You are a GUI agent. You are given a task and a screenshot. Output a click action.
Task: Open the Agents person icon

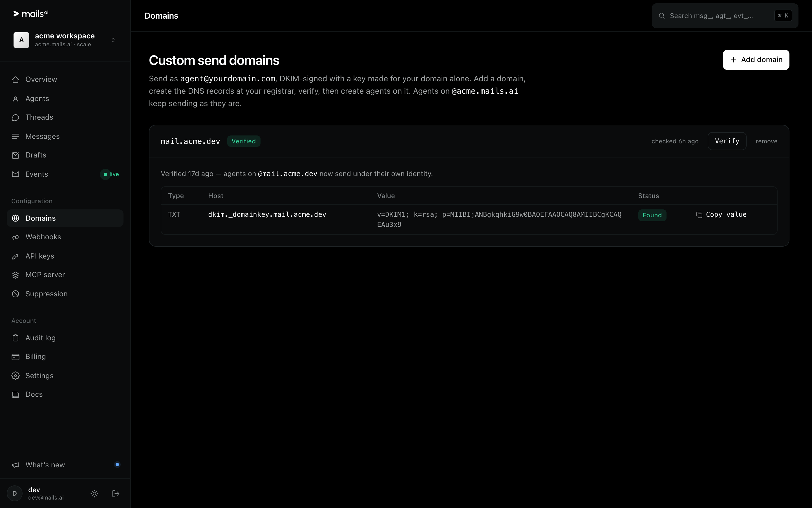pyautogui.click(x=16, y=99)
